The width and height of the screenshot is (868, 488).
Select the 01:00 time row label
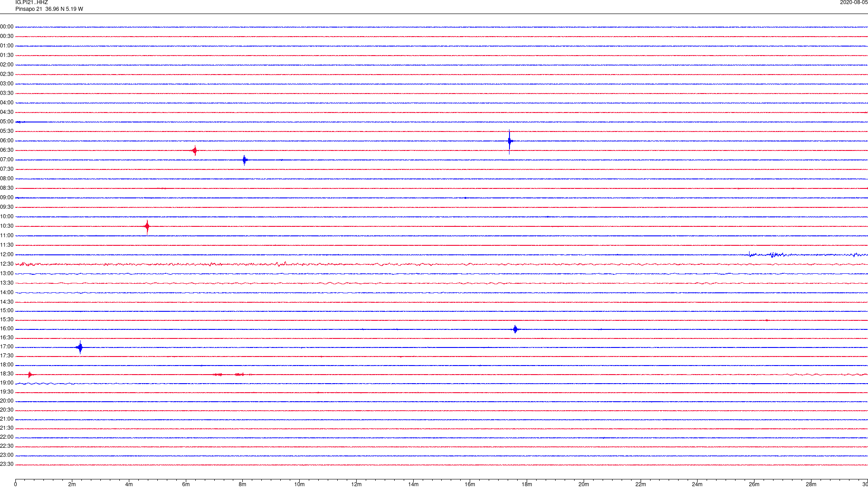coord(7,46)
